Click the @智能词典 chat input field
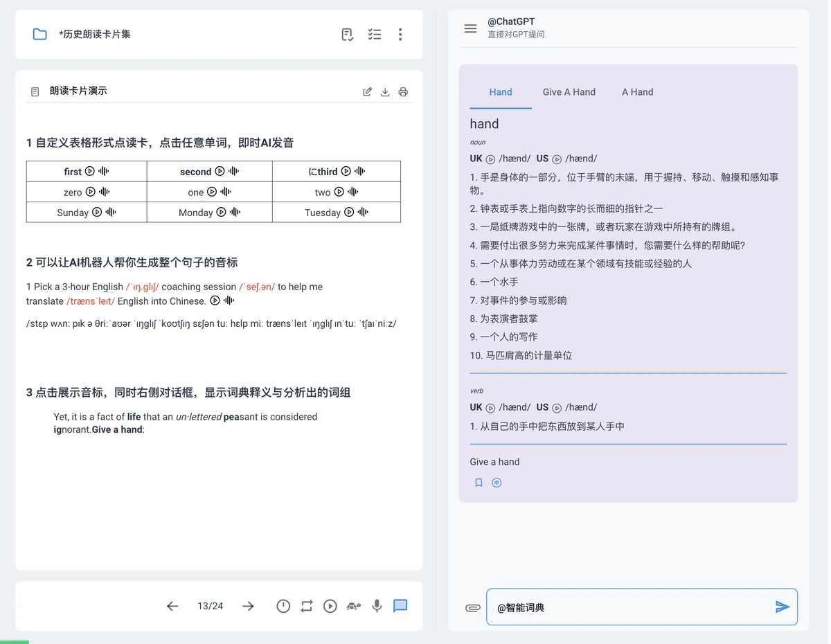This screenshot has height=644, width=831. tap(630, 607)
